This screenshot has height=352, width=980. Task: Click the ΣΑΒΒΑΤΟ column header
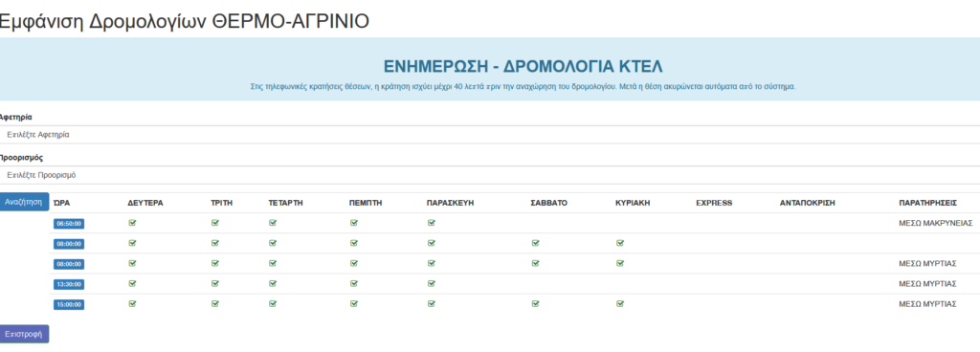(548, 203)
